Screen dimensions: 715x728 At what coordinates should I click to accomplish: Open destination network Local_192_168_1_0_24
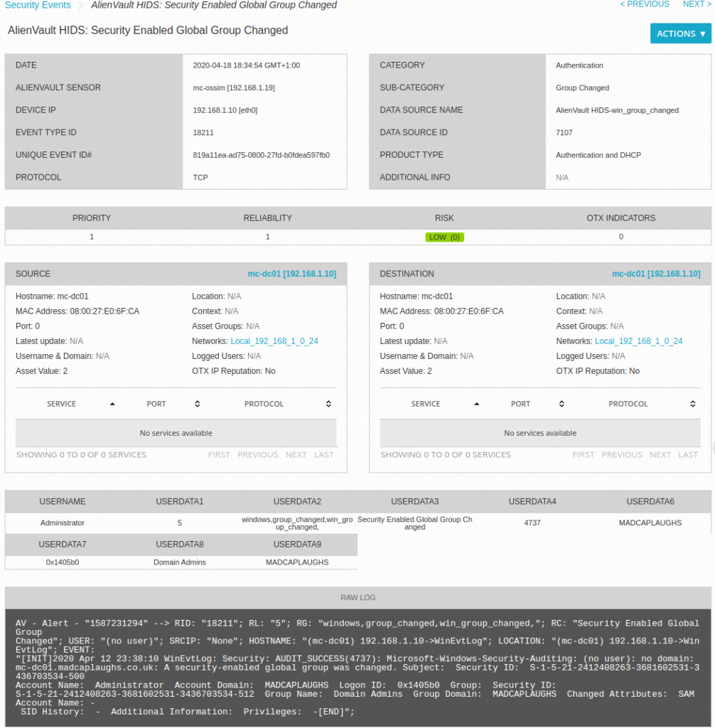pos(638,341)
